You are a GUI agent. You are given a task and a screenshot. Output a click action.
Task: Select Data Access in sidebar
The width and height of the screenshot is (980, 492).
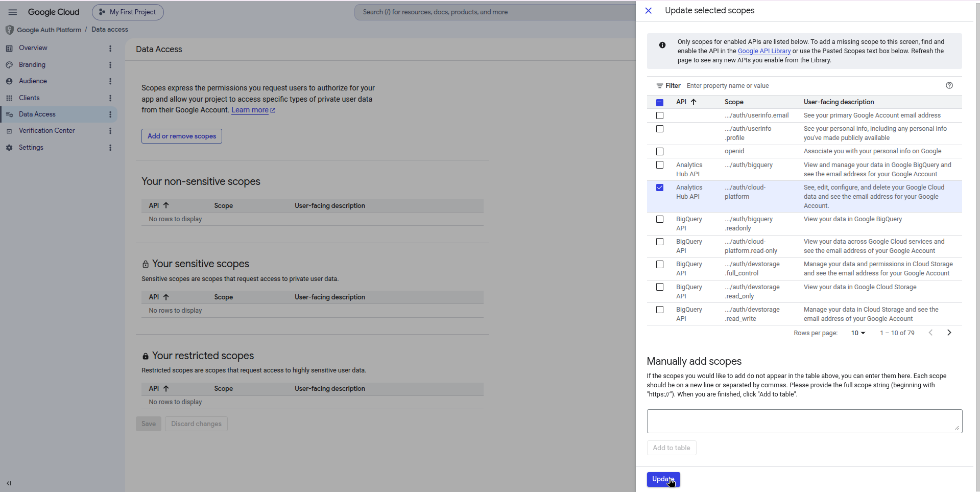pyautogui.click(x=59, y=114)
